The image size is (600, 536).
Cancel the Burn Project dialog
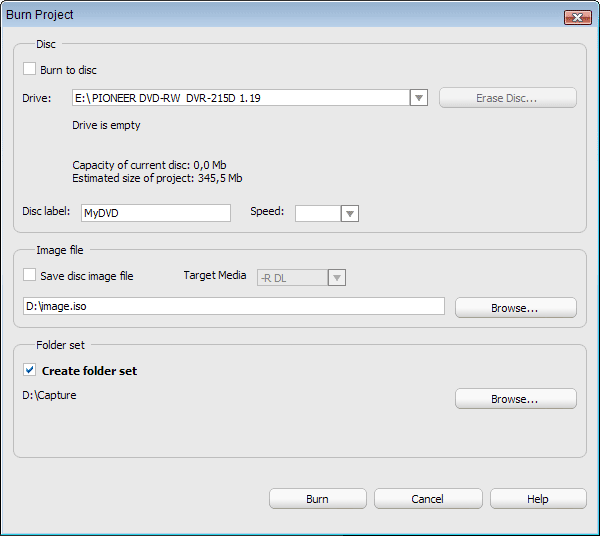click(x=428, y=499)
